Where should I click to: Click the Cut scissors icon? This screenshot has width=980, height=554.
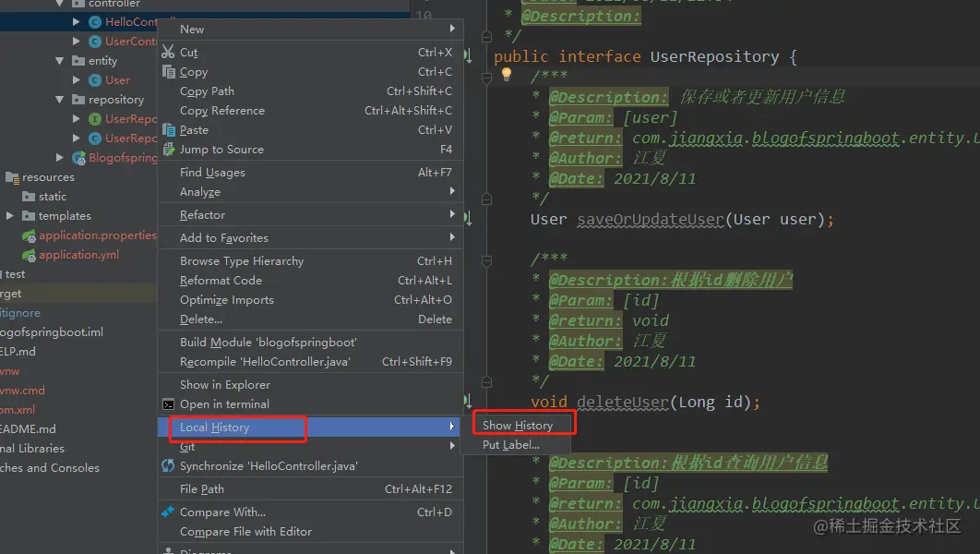pos(168,52)
